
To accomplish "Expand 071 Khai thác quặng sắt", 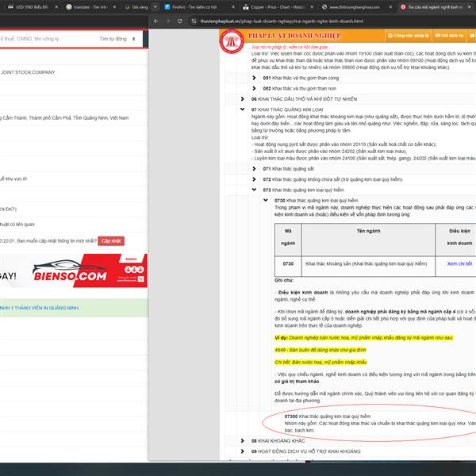I will [254, 169].
